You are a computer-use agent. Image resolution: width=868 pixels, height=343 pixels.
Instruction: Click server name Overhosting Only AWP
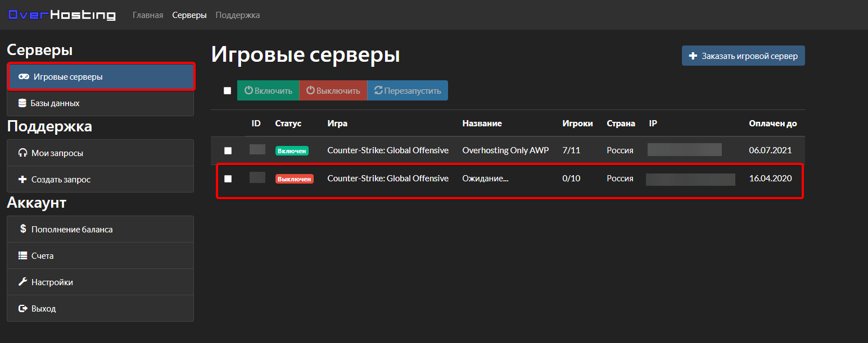coord(505,150)
